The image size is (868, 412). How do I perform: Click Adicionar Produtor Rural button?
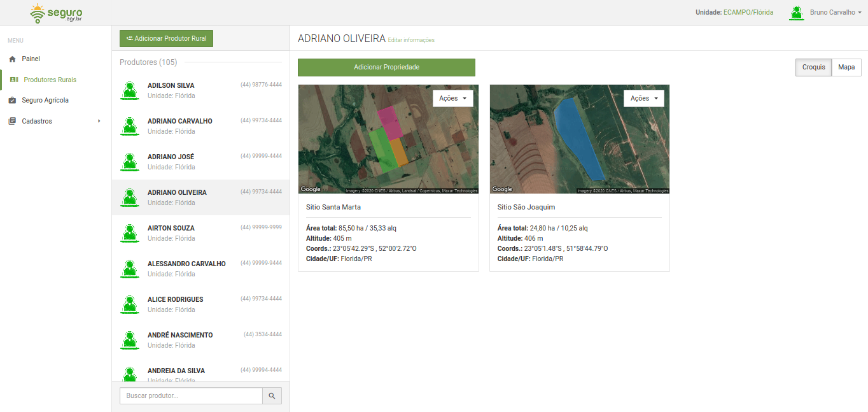(x=167, y=38)
